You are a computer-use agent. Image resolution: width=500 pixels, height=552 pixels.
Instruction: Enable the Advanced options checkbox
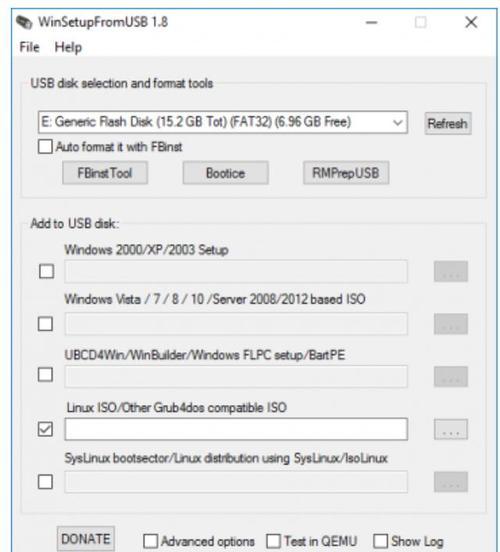(151, 541)
